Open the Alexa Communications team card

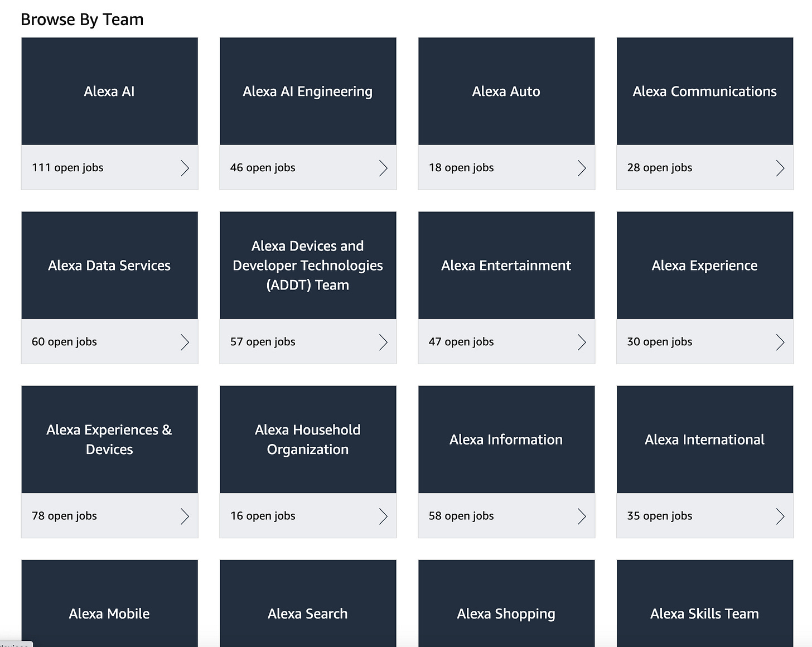[x=705, y=114]
